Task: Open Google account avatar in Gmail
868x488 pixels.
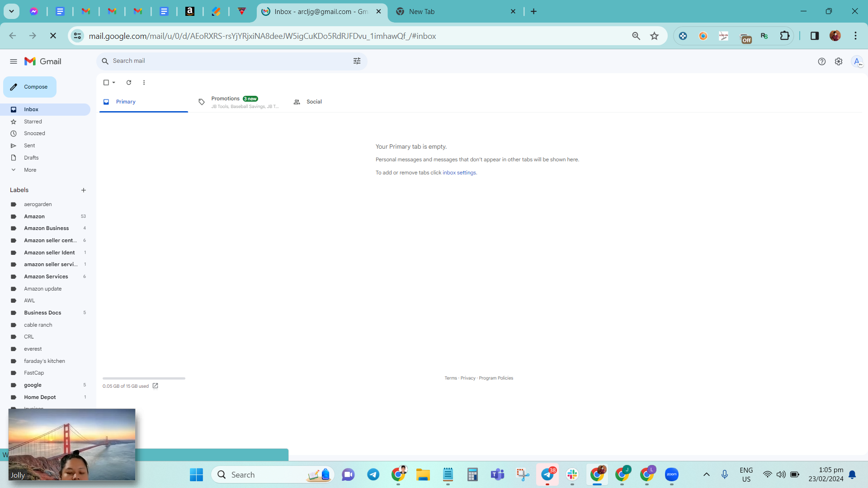Action: point(857,61)
